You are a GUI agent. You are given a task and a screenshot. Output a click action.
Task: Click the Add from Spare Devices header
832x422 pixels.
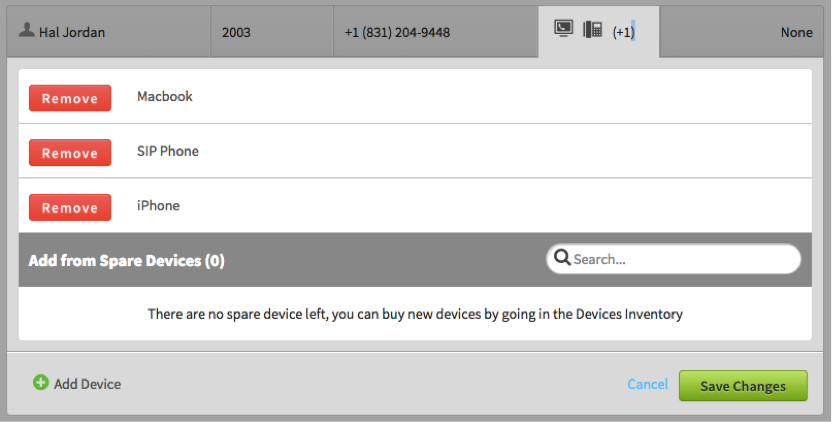[x=126, y=261]
